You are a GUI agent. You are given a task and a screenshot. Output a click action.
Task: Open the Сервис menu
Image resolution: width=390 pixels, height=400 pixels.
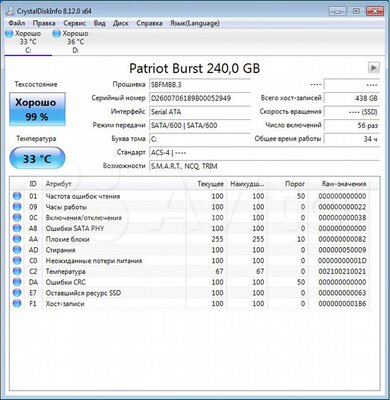point(75,23)
